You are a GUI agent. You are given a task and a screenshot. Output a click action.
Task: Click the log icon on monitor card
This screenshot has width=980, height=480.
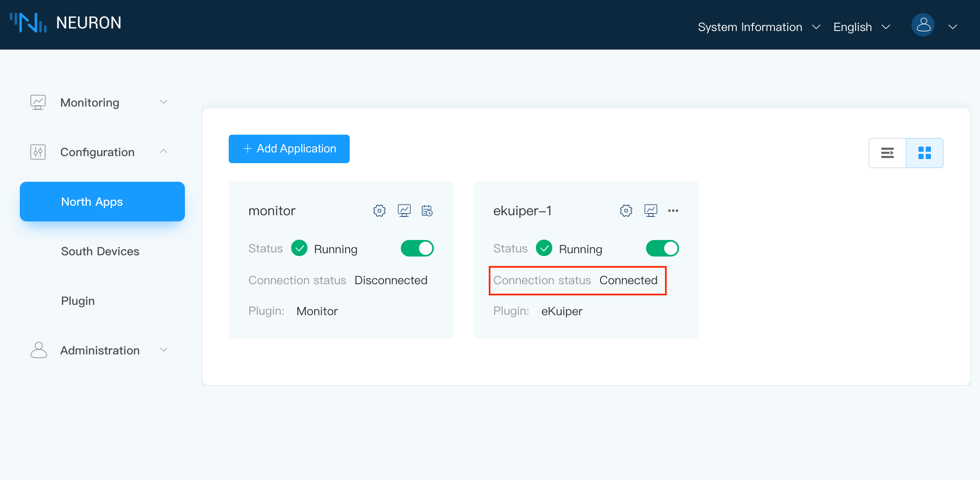pyautogui.click(x=427, y=211)
